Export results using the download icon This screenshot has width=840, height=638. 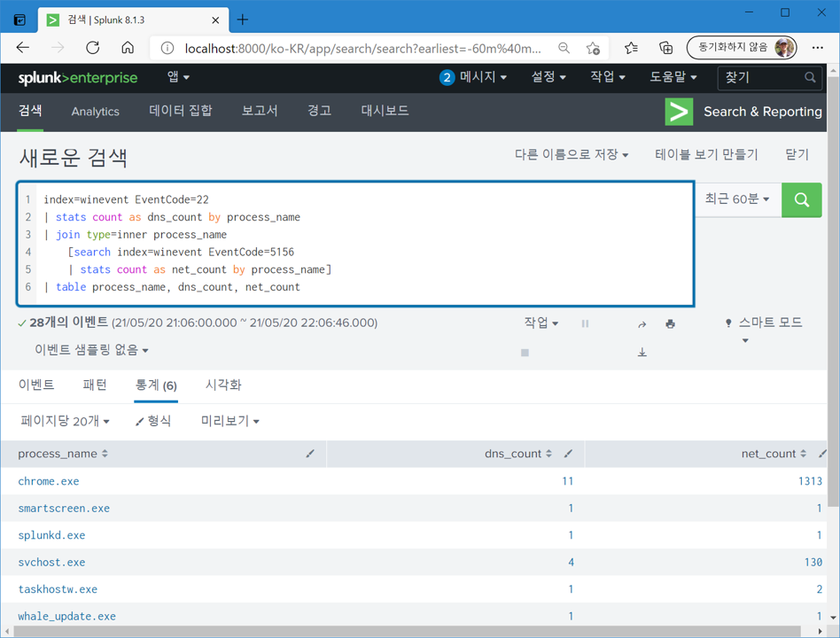pos(642,352)
